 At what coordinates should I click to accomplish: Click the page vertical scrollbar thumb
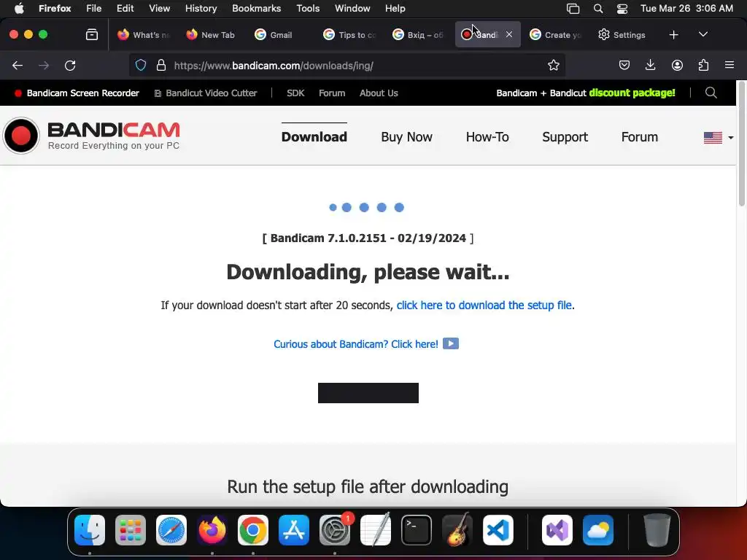741,145
